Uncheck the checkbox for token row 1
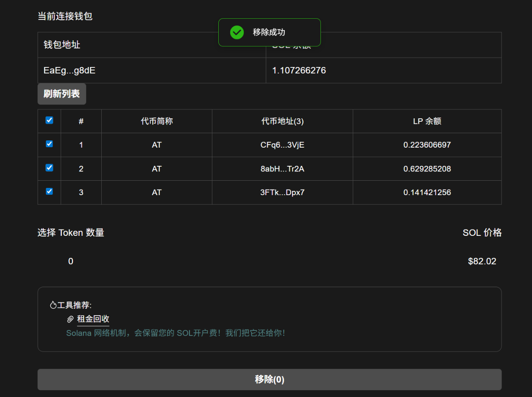Image resolution: width=532 pixels, height=397 pixels. click(x=49, y=144)
